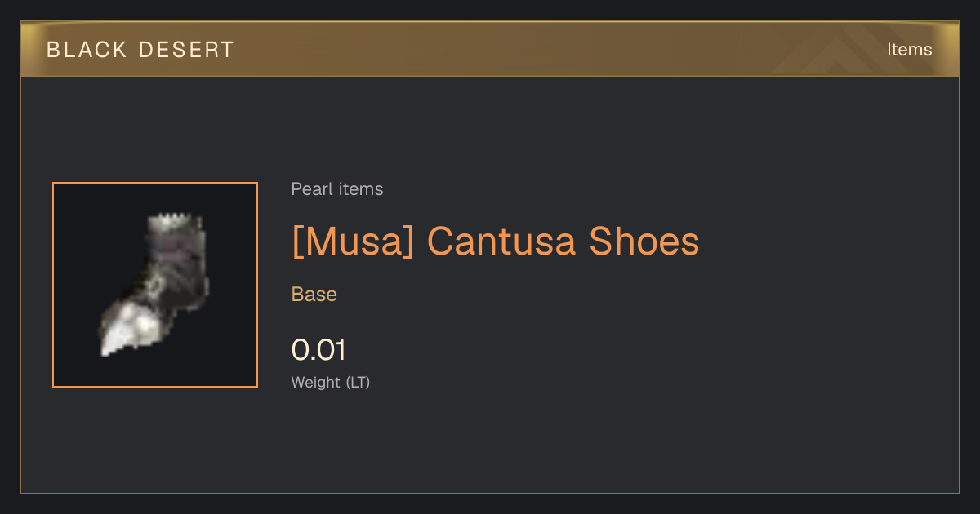Open the Items section link
Image resolution: width=980 pixels, height=514 pixels.
(909, 50)
